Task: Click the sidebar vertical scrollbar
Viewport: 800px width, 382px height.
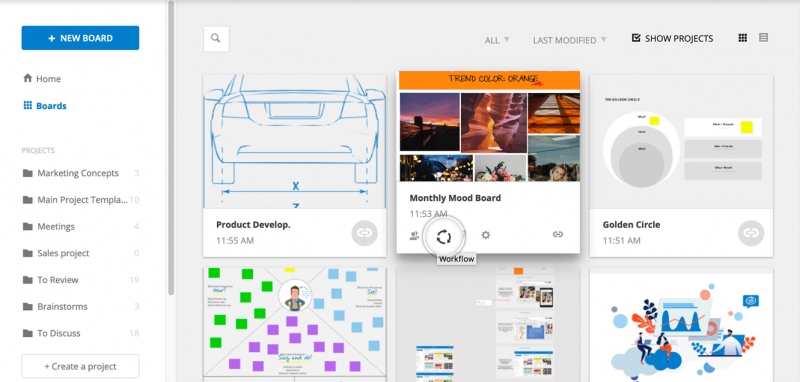Action: click(x=171, y=148)
